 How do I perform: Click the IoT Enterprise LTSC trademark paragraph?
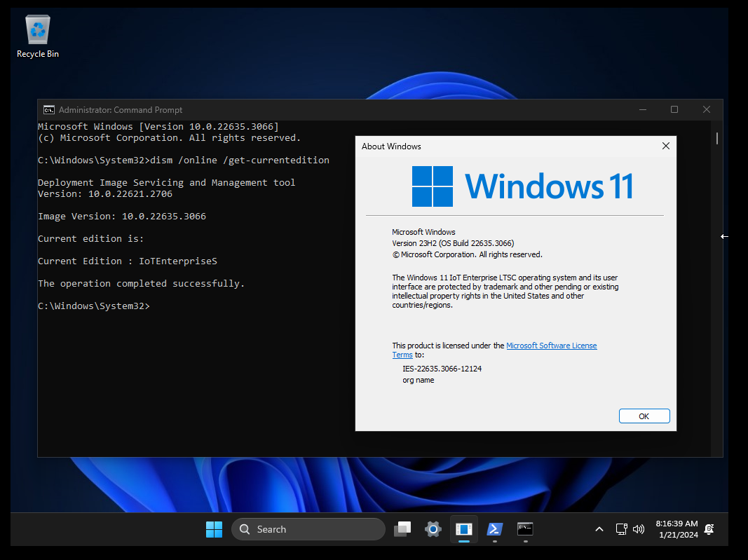coord(505,292)
